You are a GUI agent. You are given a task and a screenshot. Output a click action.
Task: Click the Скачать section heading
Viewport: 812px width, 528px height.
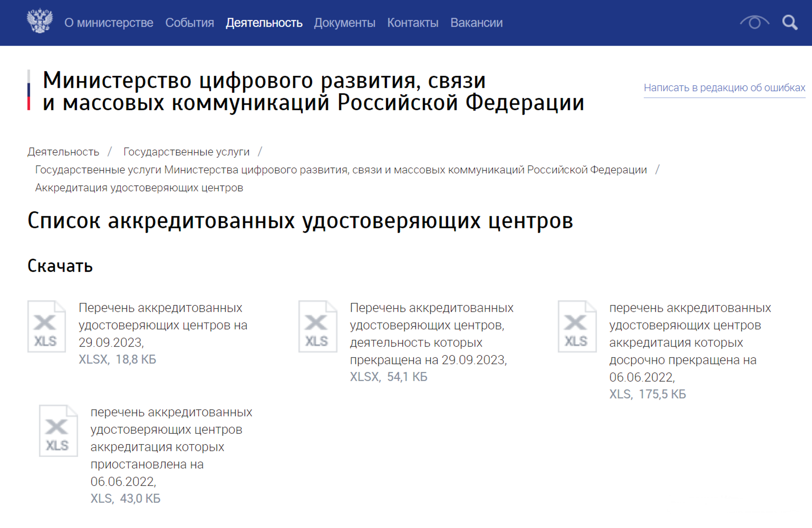(x=60, y=266)
